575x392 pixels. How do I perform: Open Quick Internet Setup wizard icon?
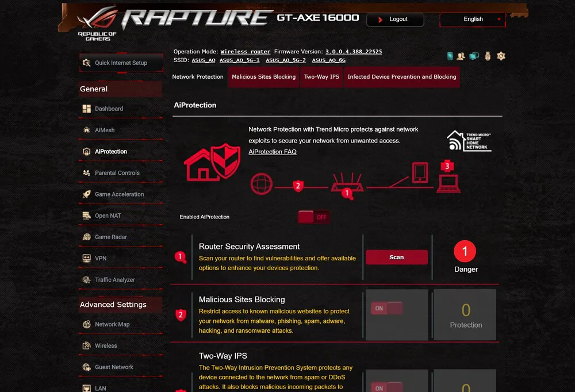pos(87,63)
